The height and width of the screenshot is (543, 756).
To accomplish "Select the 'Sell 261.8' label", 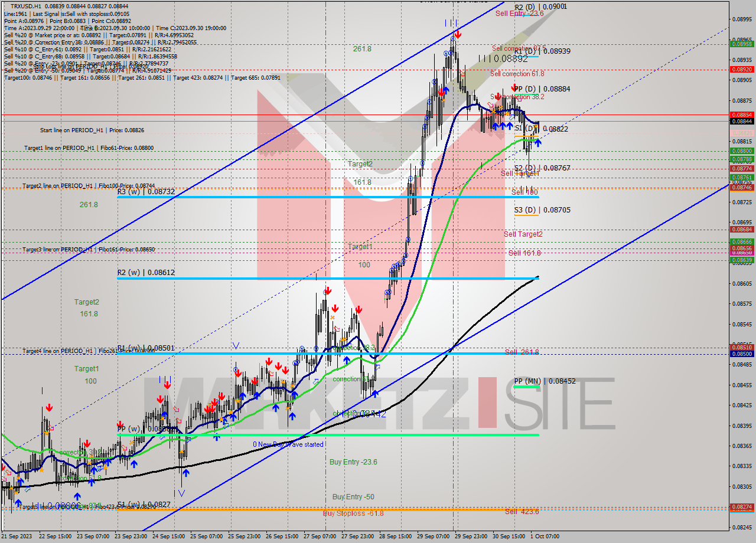I will tap(522, 352).
